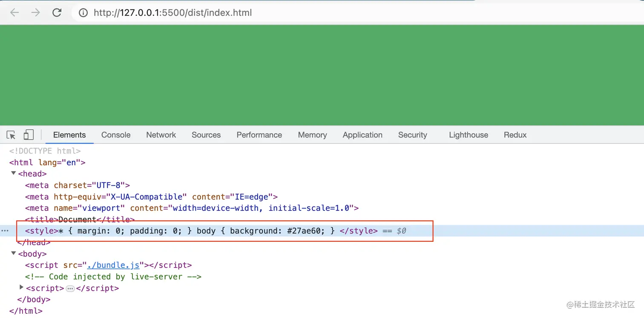Open the Application tab
This screenshot has height=318, width=644.
pyautogui.click(x=362, y=135)
